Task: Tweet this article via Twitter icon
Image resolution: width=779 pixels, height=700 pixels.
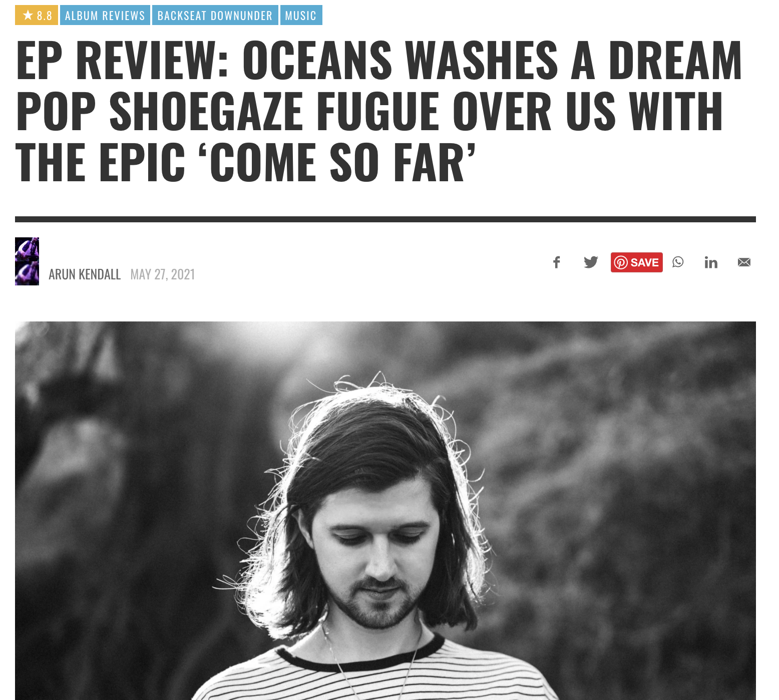Action: (591, 262)
